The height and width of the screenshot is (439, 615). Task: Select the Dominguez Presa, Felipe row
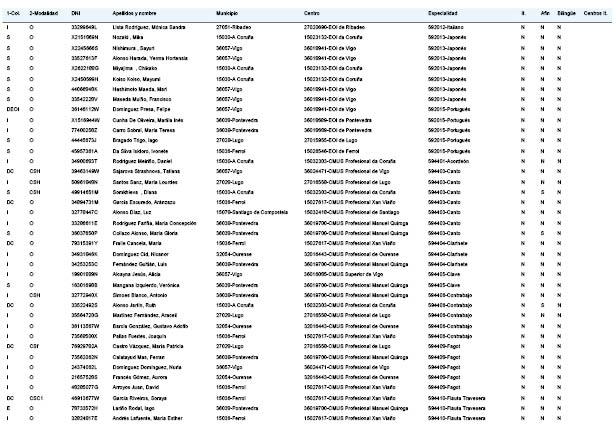(308, 109)
